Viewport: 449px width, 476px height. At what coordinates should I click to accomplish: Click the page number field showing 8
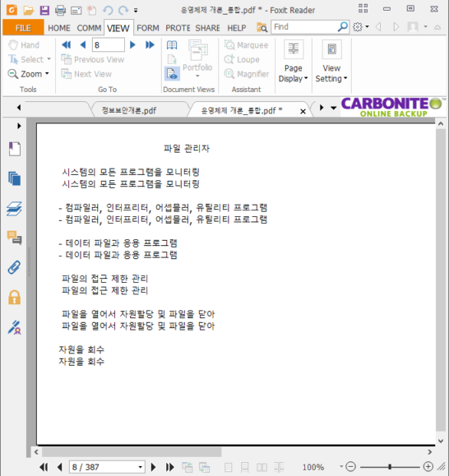click(x=109, y=45)
